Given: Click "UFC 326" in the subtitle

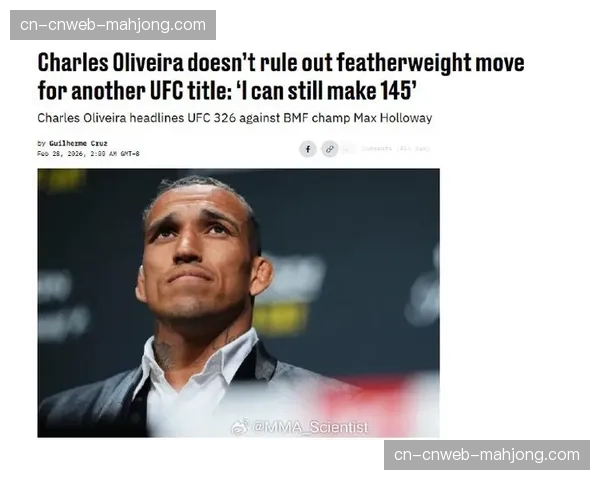Looking at the screenshot, I should click(211, 118).
